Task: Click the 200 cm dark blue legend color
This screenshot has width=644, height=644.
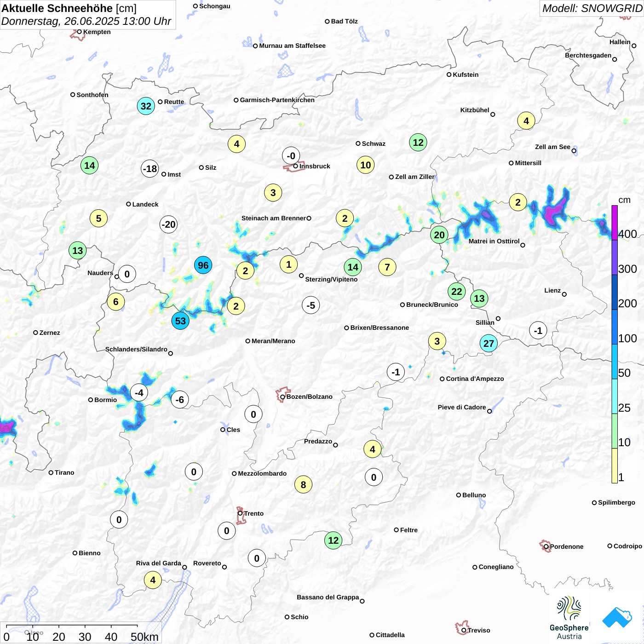Action: tap(615, 292)
